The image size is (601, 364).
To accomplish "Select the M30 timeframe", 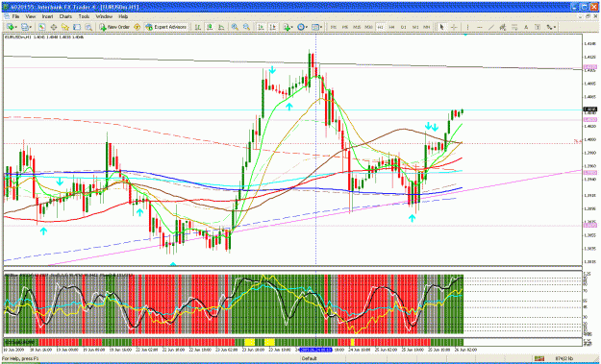I will (x=368, y=27).
